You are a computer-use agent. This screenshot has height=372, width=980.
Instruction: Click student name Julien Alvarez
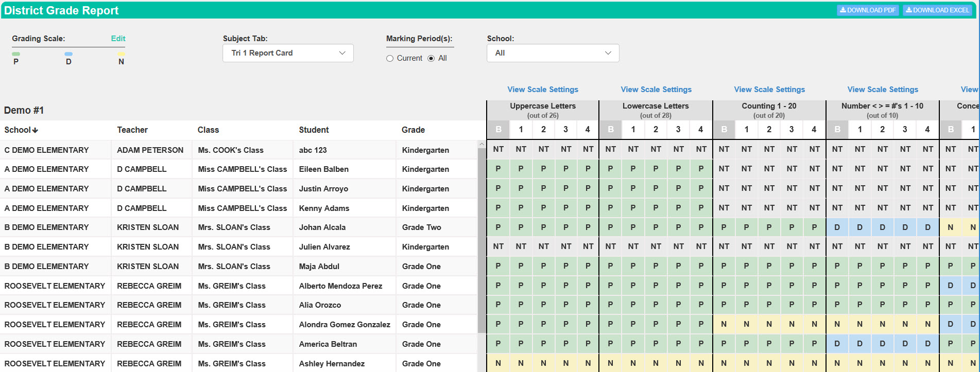324,247
